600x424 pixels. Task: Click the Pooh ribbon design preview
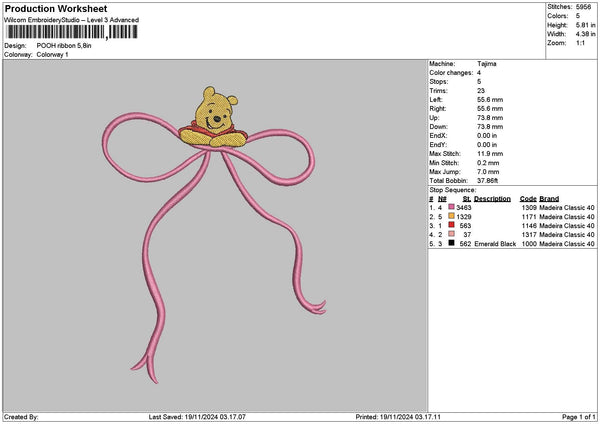click(214, 235)
